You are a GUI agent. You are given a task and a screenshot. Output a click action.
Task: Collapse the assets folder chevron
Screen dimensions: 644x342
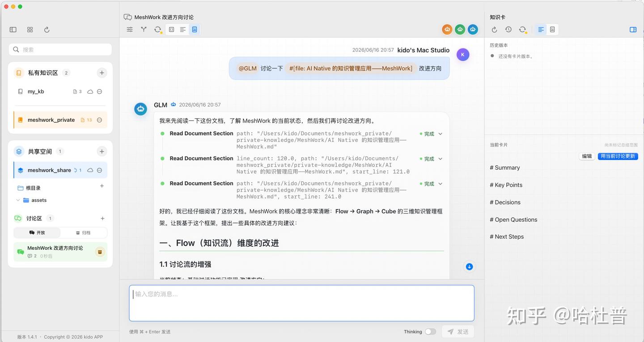click(x=18, y=200)
